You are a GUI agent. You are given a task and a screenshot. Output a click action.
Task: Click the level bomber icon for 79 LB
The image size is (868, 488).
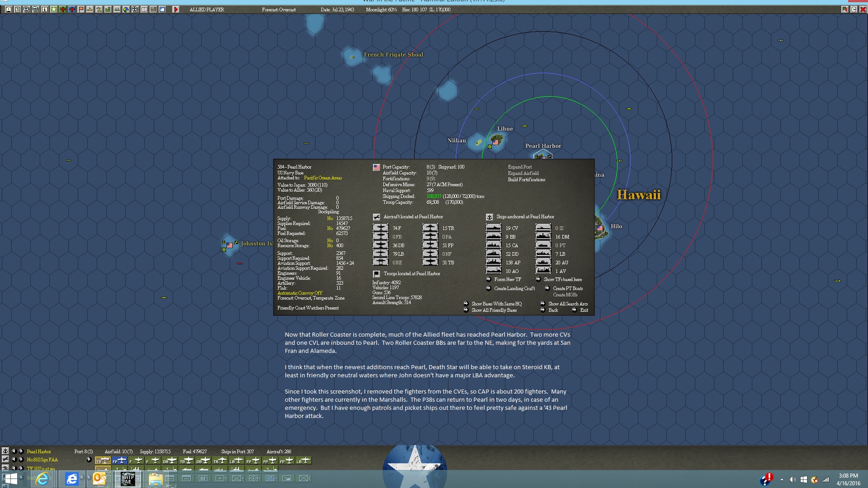380,253
